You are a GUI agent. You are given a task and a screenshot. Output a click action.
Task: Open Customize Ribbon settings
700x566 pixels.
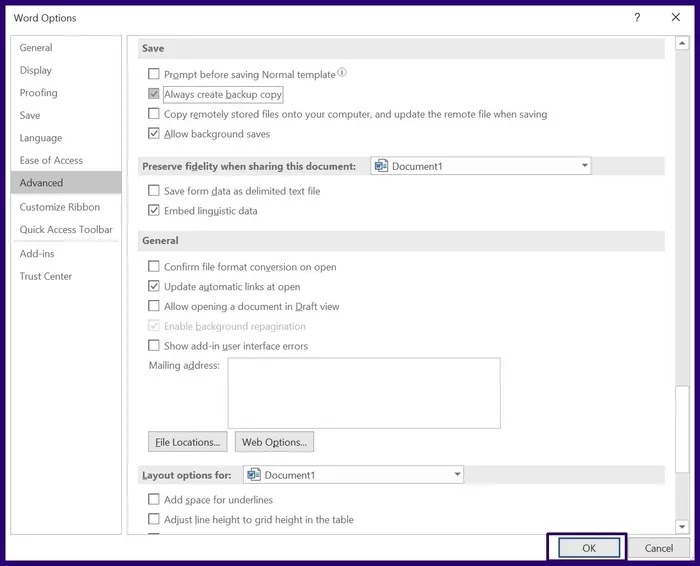click(66, 207)
